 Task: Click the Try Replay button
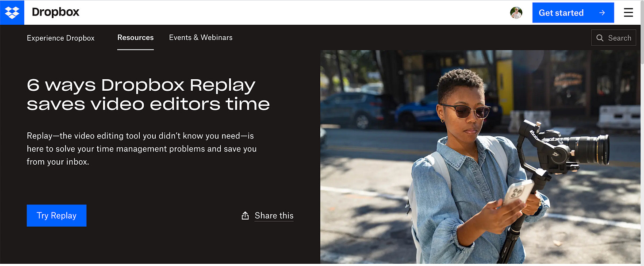pyautogui.click(x=57, y=216)
